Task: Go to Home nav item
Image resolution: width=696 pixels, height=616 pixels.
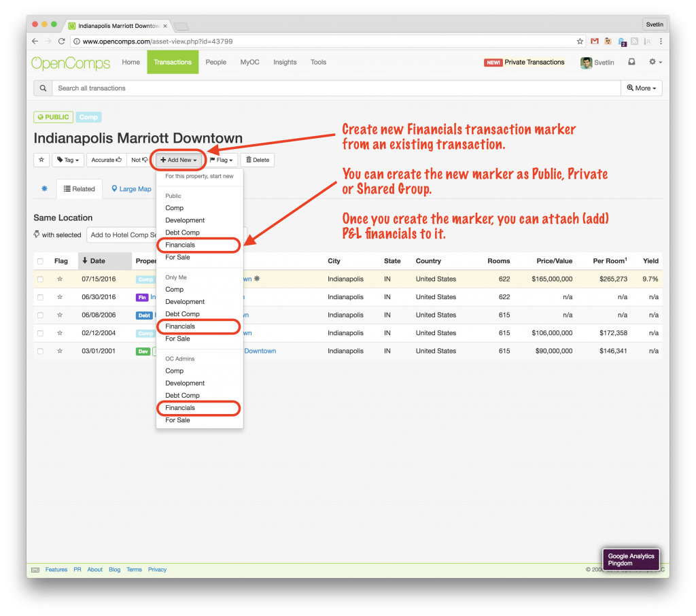Action: (131, 62)
